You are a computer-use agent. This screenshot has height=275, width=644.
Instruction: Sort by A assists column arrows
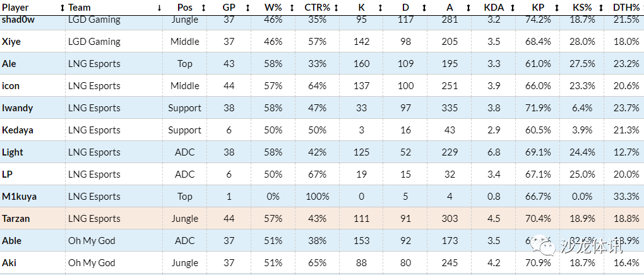[468, 8]
